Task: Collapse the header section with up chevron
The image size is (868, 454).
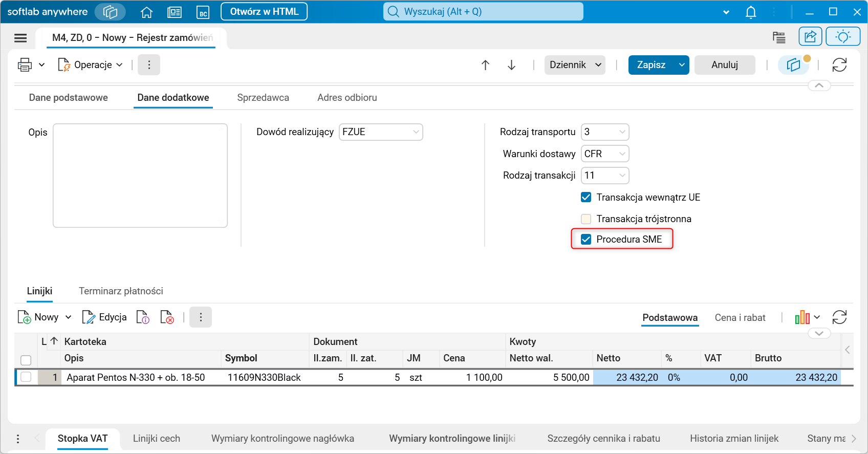Action: point(819,85)
